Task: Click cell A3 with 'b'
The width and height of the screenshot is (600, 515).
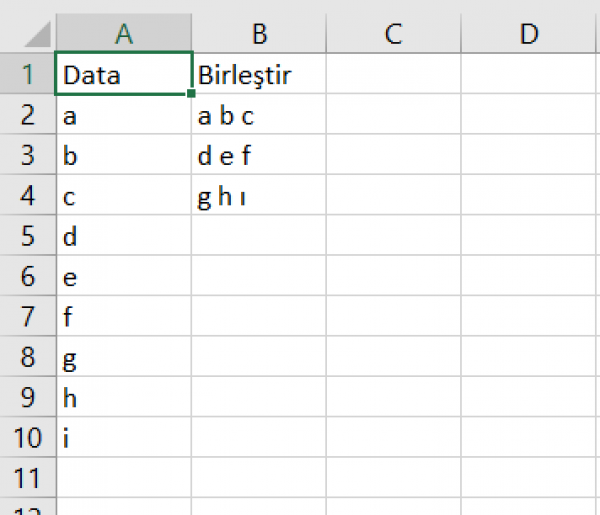Action: click(124, 155)
